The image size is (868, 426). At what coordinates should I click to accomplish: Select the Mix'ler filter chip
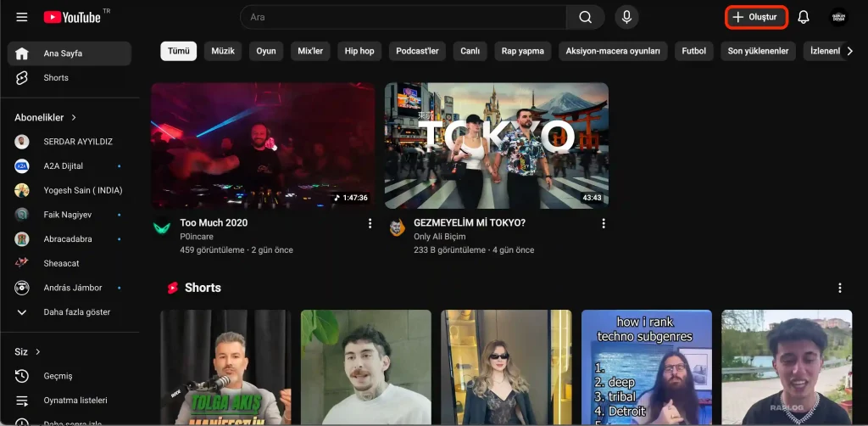tap(310, 51)
